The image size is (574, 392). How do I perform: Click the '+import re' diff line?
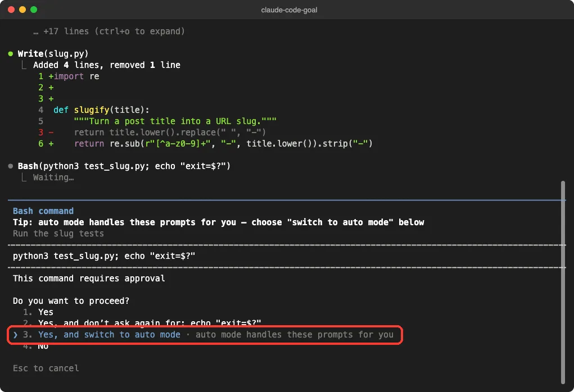click(69, 76)
